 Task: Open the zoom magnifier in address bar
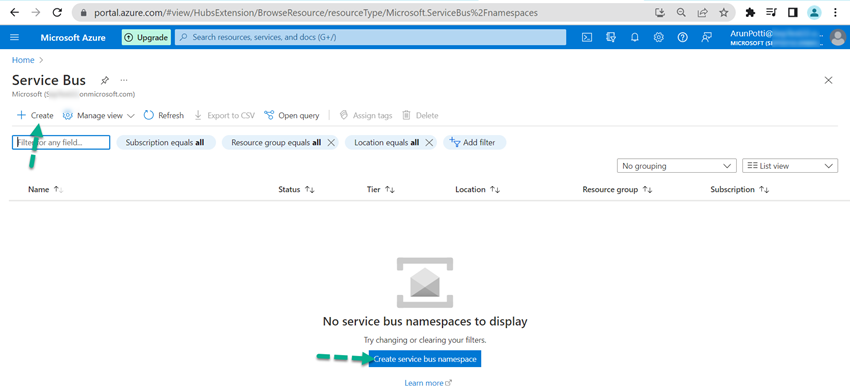[x=681, y=12]
